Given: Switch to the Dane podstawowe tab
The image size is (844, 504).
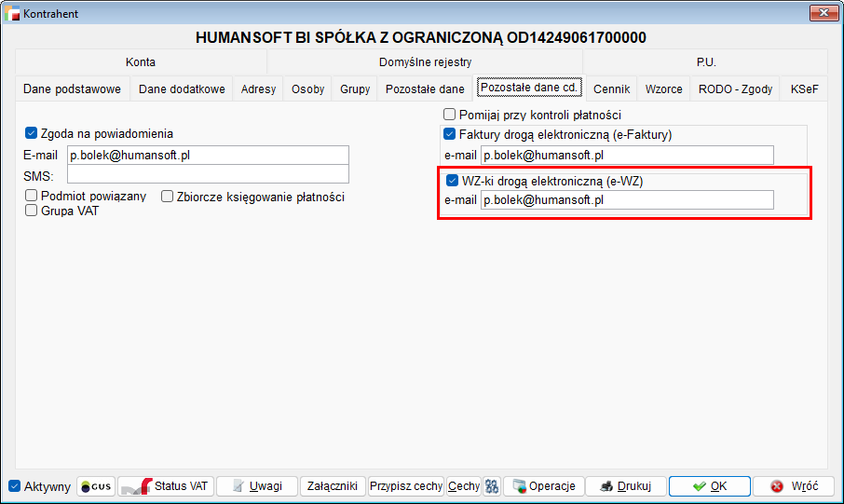Looking at the screenshot, I should point(72,89).
